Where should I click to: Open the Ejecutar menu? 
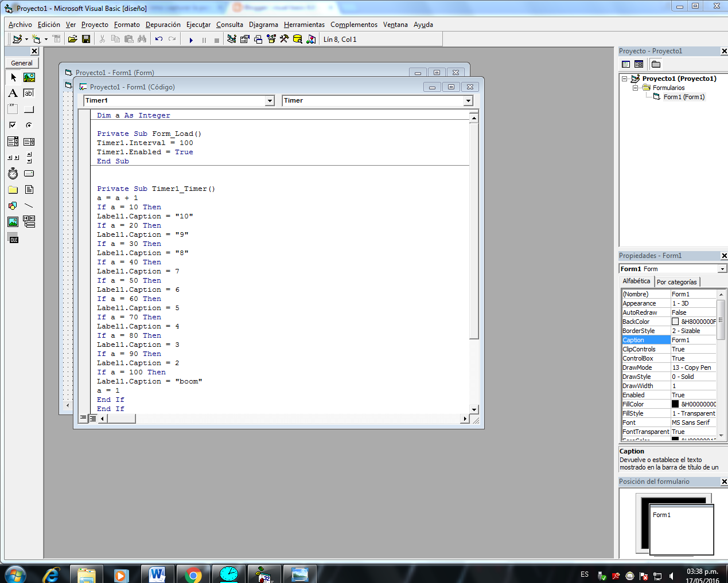pyautogui.click(x=197, y=25)
